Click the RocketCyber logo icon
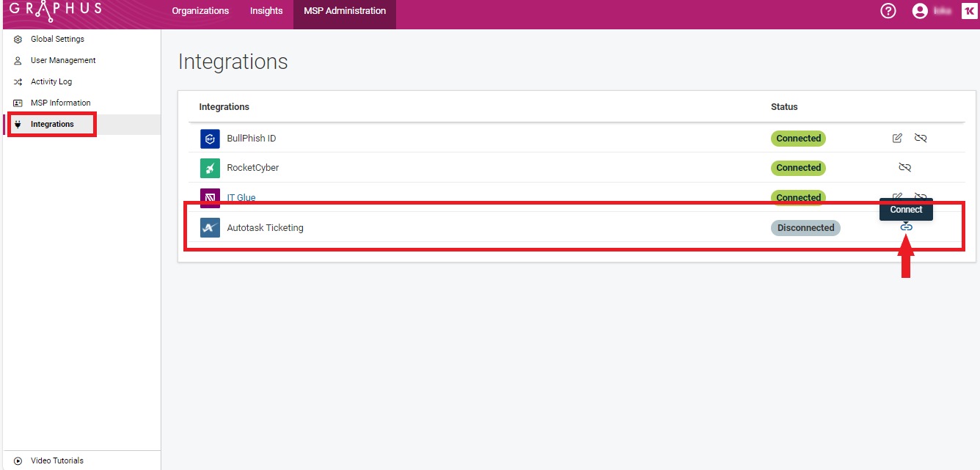This screenshot has width=980, height=470. [210, 168]
